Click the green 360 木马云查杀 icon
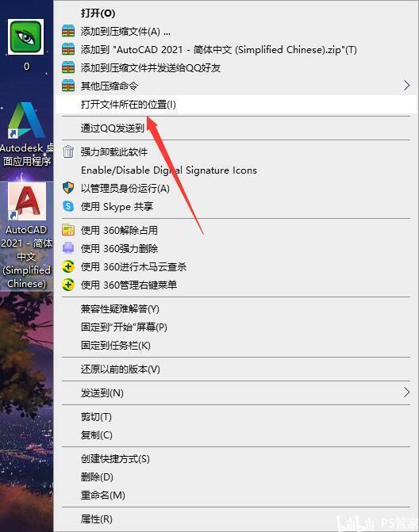This screenshot has width=419, height=532. point(68,266)
